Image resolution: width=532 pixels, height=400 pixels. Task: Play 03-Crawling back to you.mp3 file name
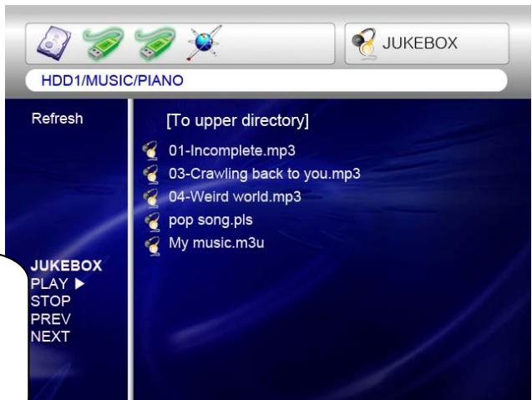pyautogui.click(x=263, y=175)
